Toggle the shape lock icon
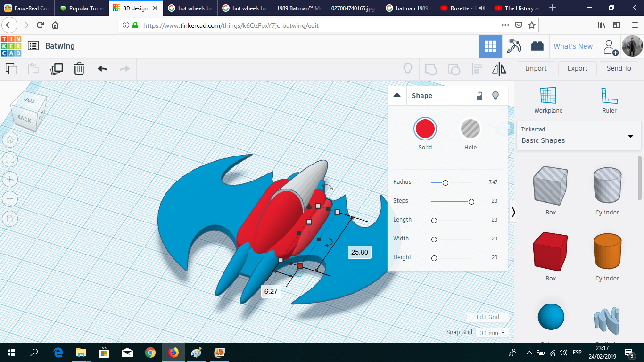 click(479, 96)
